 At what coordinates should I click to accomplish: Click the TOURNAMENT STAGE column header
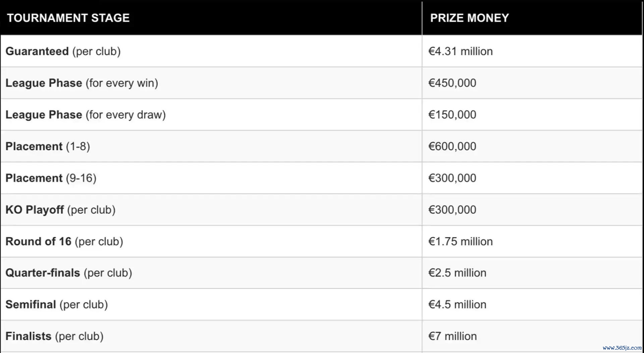pos(68,18)
